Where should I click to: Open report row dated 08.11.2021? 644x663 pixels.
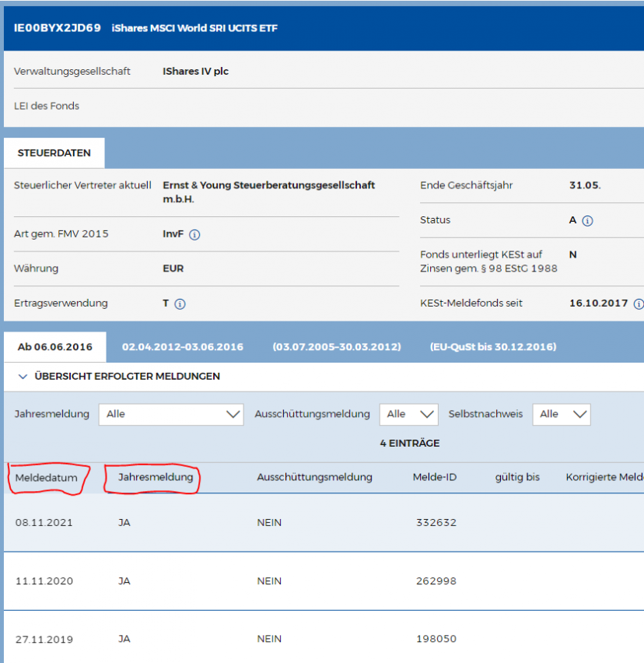(x=324, y=523)
